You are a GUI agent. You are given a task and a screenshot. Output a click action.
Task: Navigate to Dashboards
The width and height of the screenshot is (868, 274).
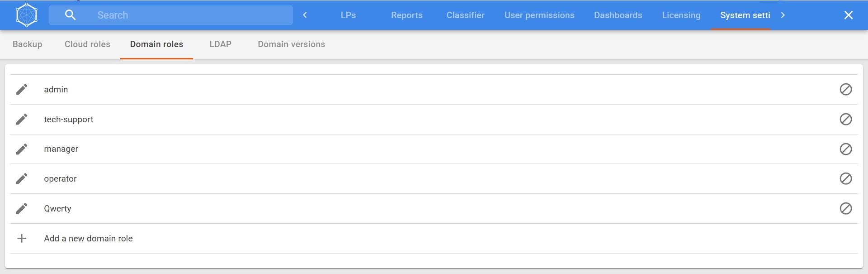point(618,15)
